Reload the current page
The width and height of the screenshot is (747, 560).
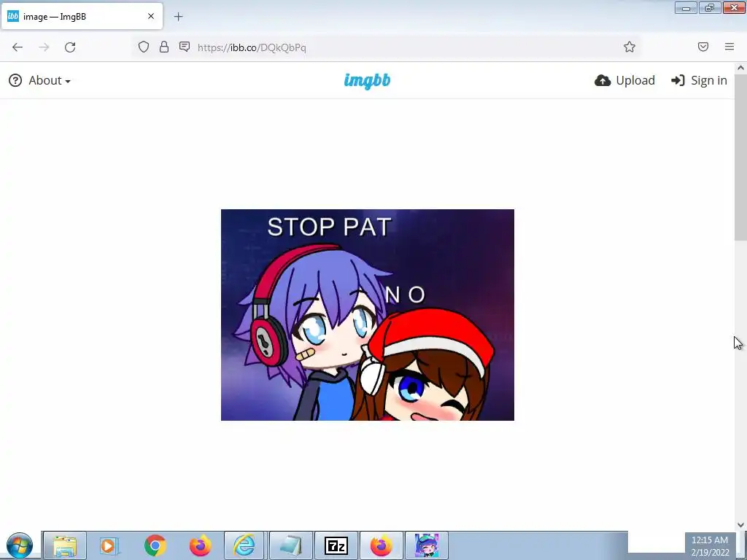pyautogui.click(x=70, y=47)
